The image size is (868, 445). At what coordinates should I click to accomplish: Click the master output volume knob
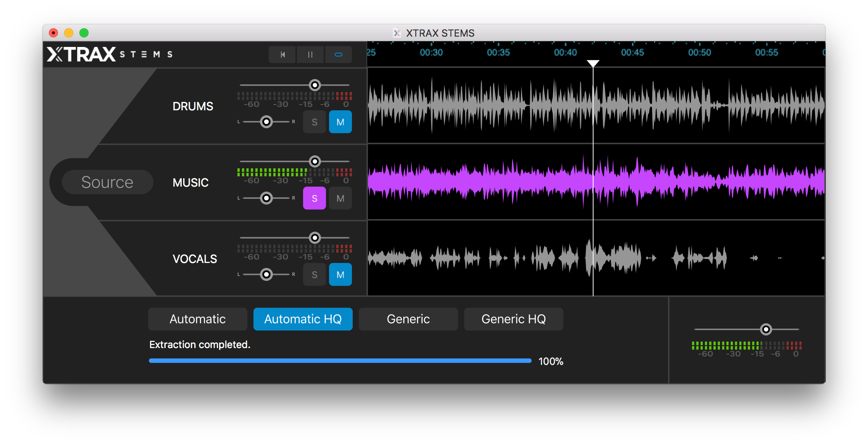tap(766, 329)
